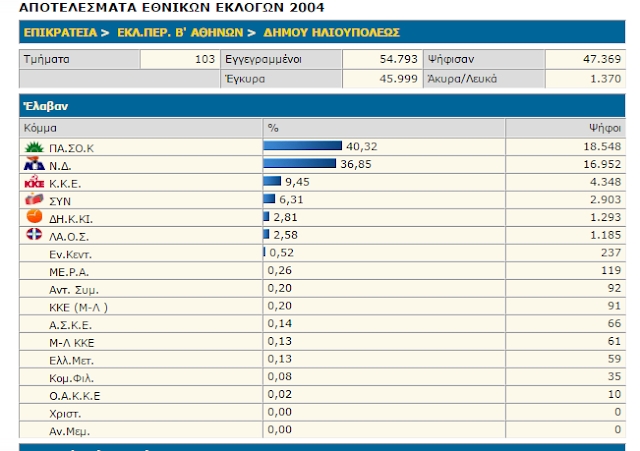The height and width of the screenshot is (451, 640).
Task: Click the Τμήματα value 103
Action: 205,60
